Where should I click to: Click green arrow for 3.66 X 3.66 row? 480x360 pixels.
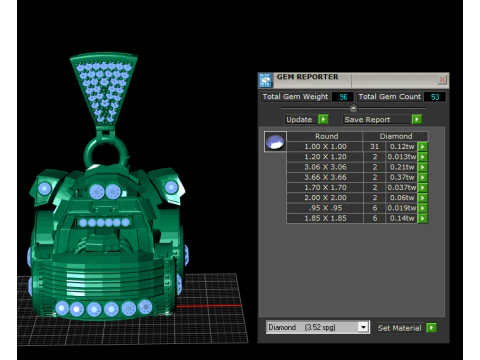click(x=423, y=177)
